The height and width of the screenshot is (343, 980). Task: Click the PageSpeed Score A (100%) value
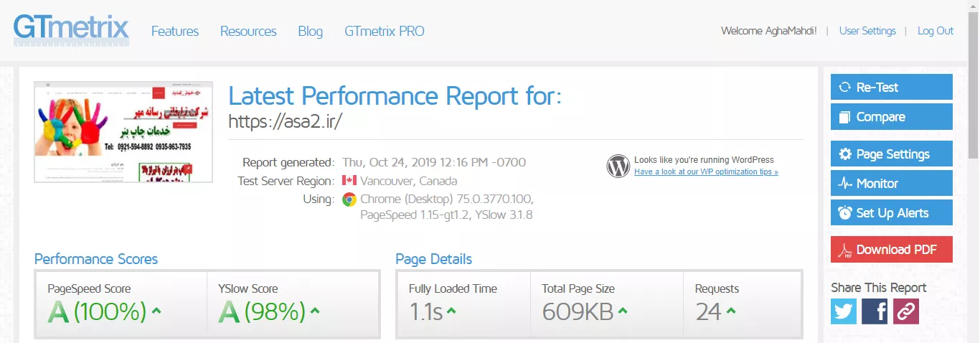point(97,311)
